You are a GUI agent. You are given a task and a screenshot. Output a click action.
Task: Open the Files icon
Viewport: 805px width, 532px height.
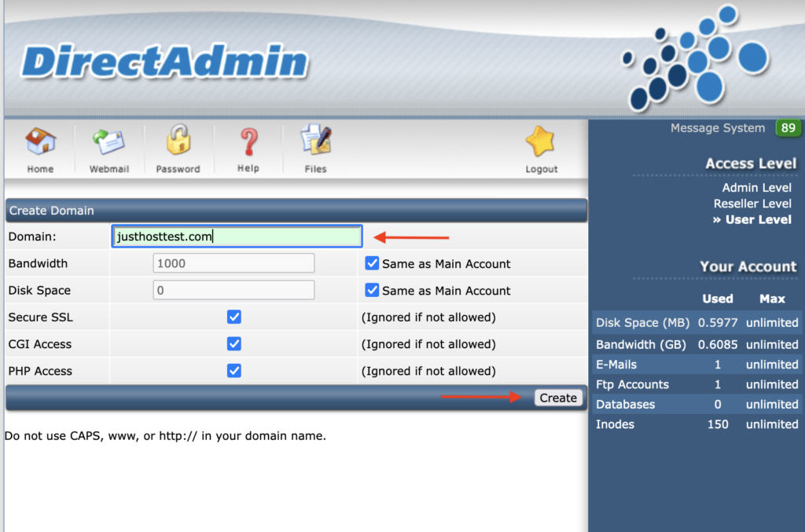pos(316,140)
